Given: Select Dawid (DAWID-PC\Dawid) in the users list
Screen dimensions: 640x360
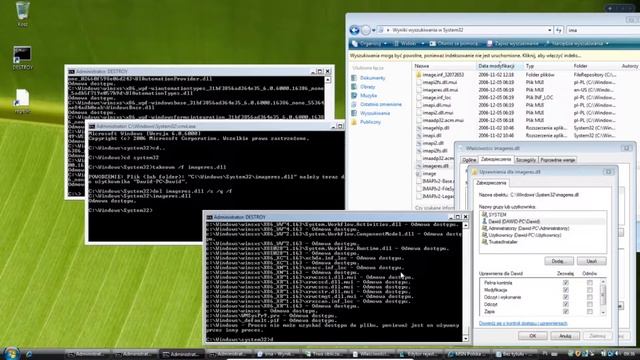Looking at the screenshot, I should tap(514, 221).
